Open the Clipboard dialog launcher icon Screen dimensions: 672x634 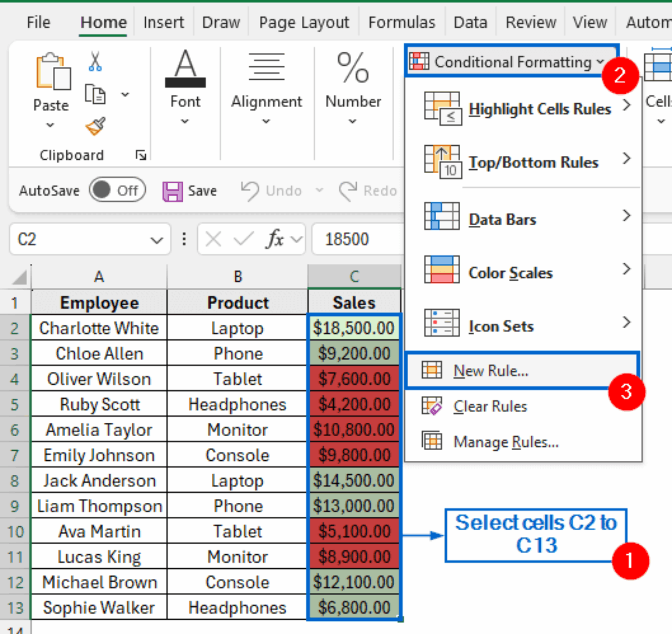(x=140, y=155)
